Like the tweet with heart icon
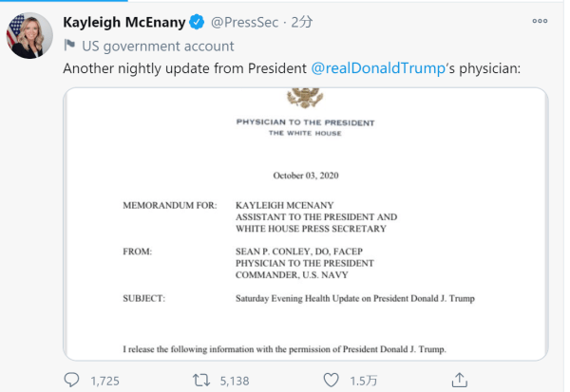 tap(331, 380)
